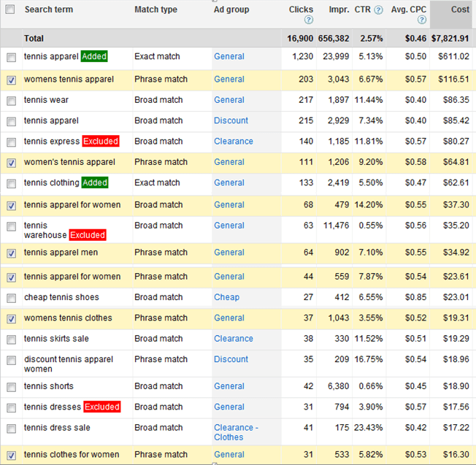Sort by the Clicks column header
Viewport: 476px width, 465px height.
click(301, 9)
